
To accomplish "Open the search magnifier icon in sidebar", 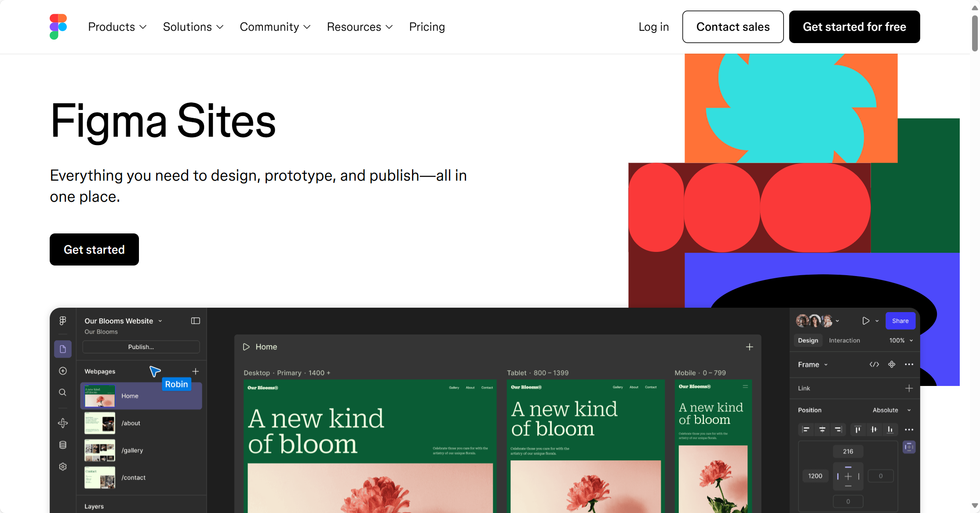I will (63, 392).
